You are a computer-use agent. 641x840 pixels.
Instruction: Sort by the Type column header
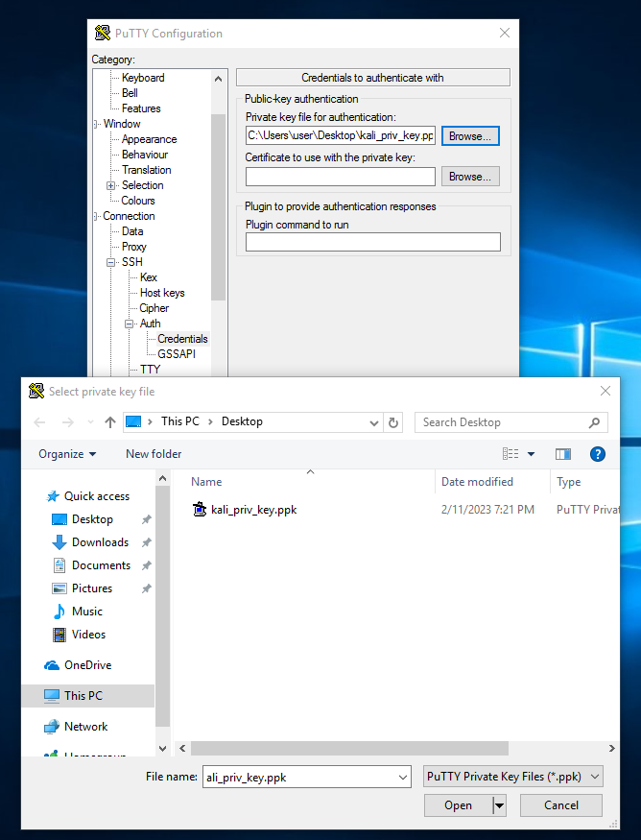click(569, 482)
